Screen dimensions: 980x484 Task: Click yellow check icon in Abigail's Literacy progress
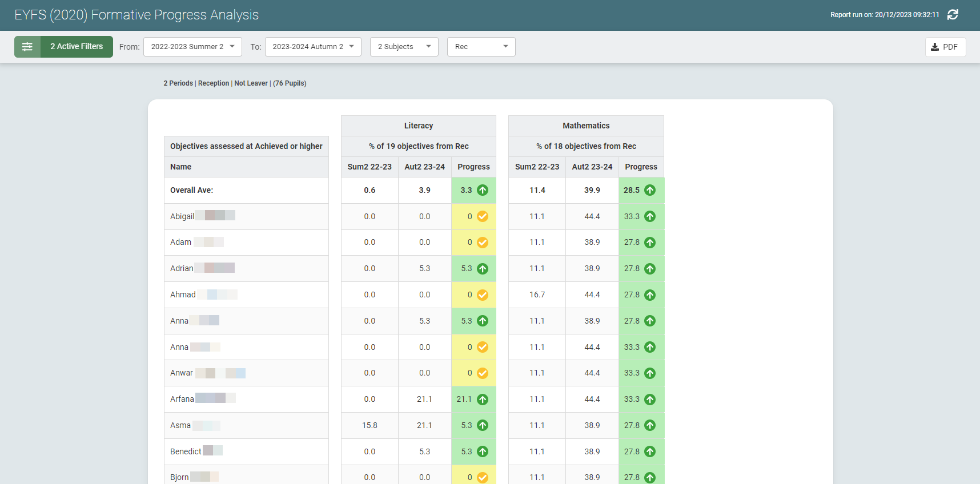[x=483, y=216]
